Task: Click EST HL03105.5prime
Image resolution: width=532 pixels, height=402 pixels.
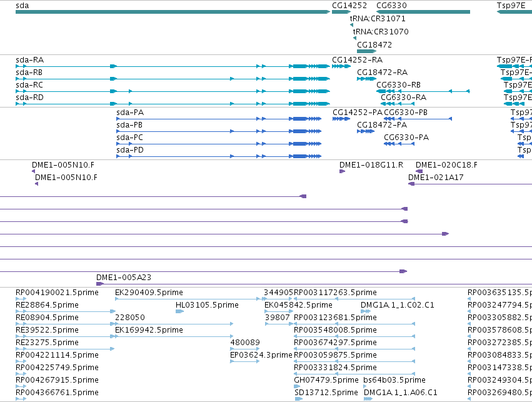Action: click(x=180, y=311)
